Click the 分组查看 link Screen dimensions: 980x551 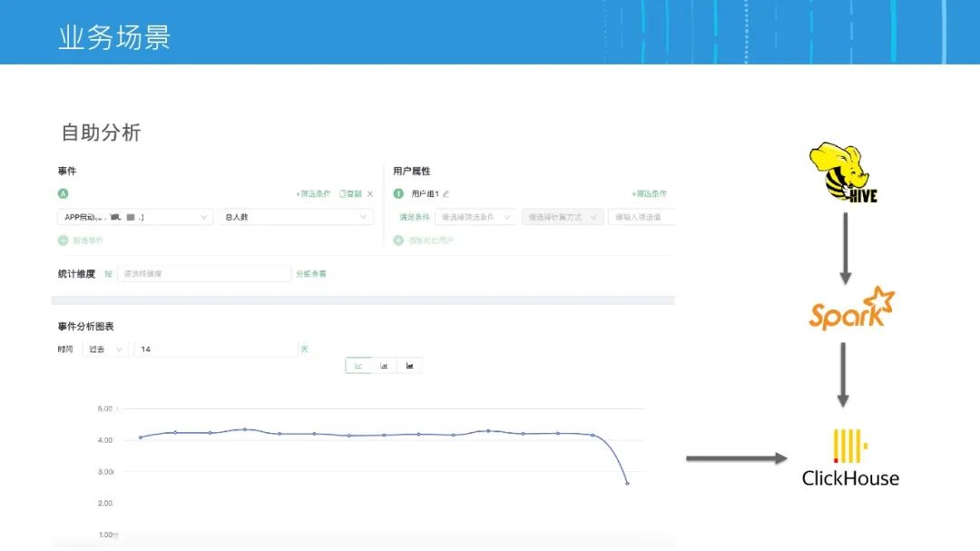(311, 274)
